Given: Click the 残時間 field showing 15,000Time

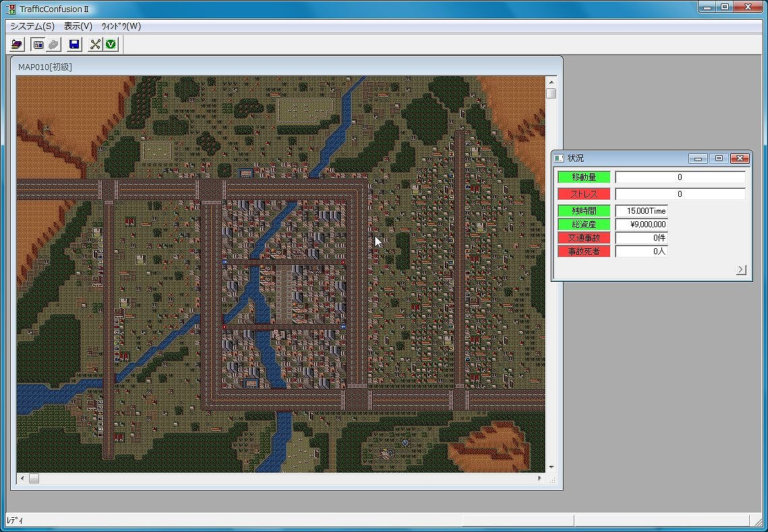Looking at the screenshot, I should (641, 211).
